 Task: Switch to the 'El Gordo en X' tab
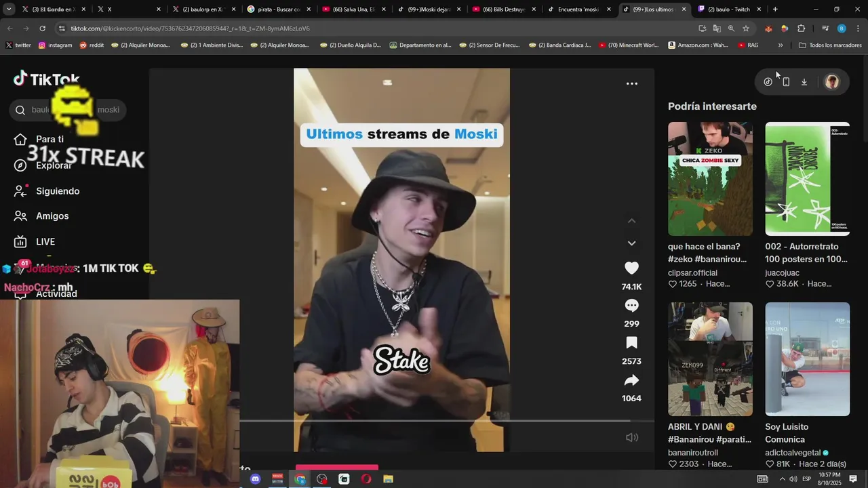(x=52, y=9)
